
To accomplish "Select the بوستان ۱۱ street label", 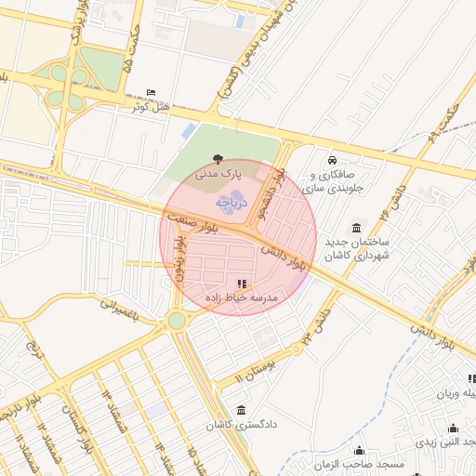I will click(255, 371).
